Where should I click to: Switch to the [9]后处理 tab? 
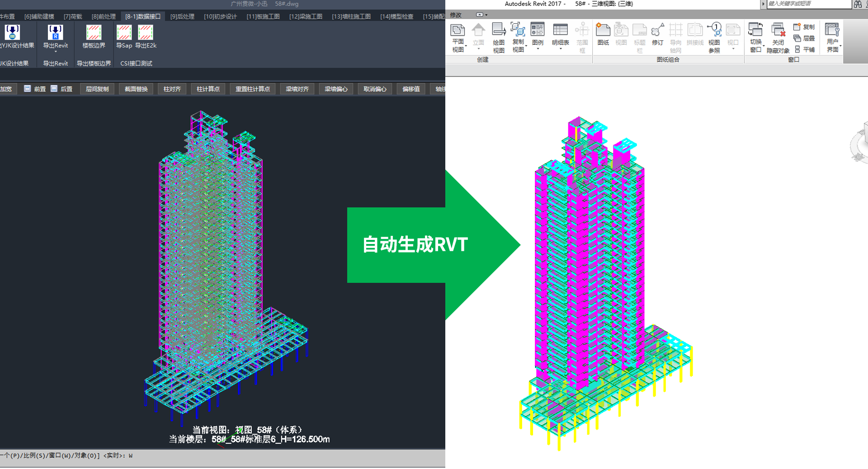pos(182,16)
